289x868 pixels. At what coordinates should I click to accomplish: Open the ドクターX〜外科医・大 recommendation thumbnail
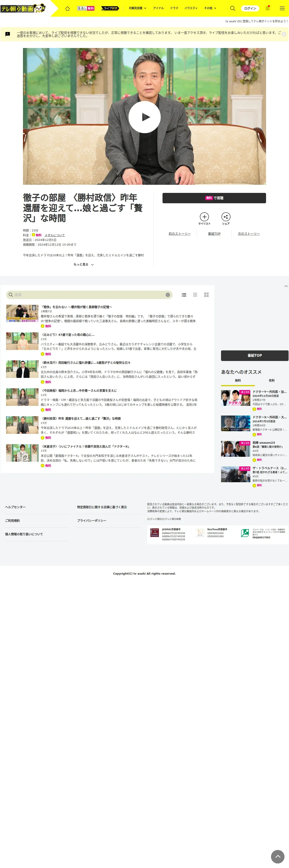click(x=235, y=424)
